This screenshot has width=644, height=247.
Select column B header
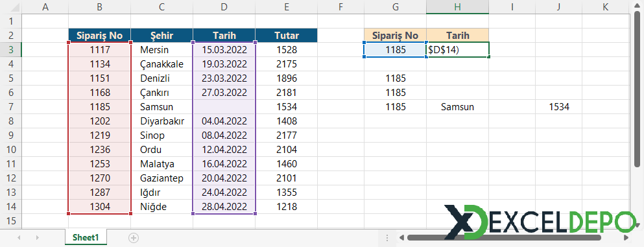[99, 7]
